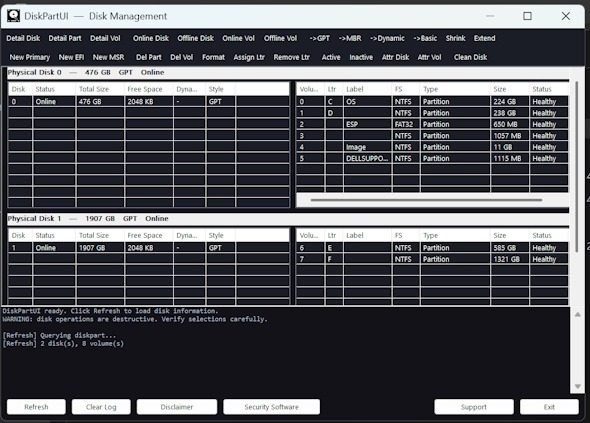Open the Disclaimer button
590x423 pixels.
click(177, 407)
